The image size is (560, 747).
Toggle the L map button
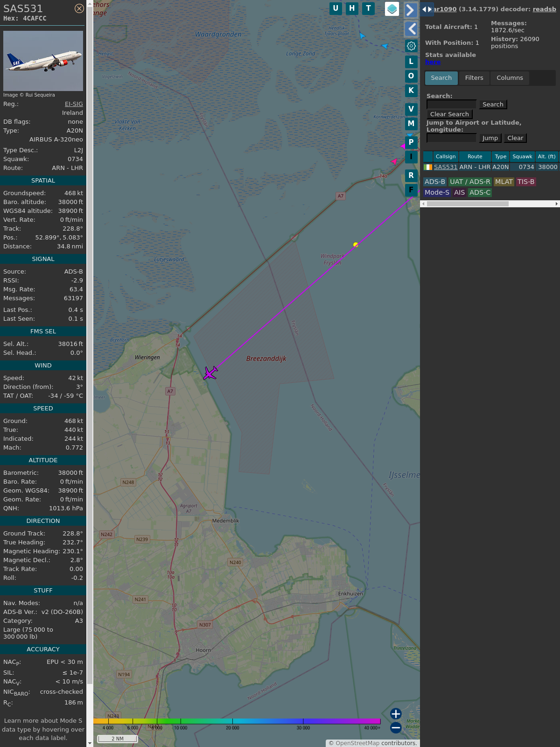click(x=411, y=62)
